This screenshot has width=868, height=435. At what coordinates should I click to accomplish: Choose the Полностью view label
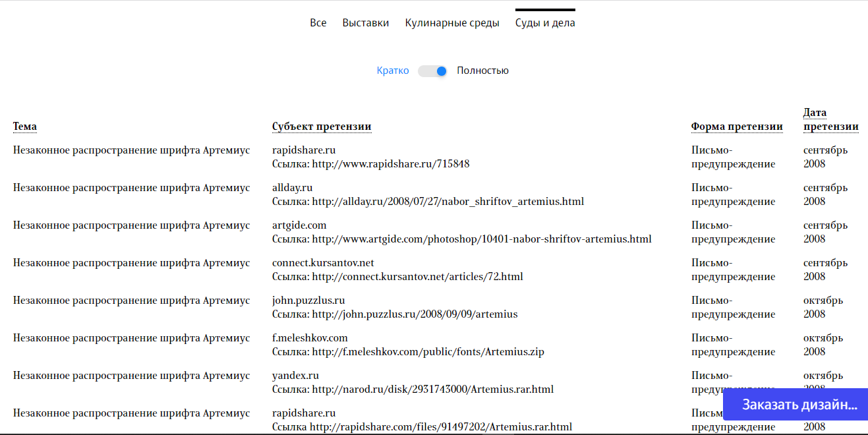482,71
